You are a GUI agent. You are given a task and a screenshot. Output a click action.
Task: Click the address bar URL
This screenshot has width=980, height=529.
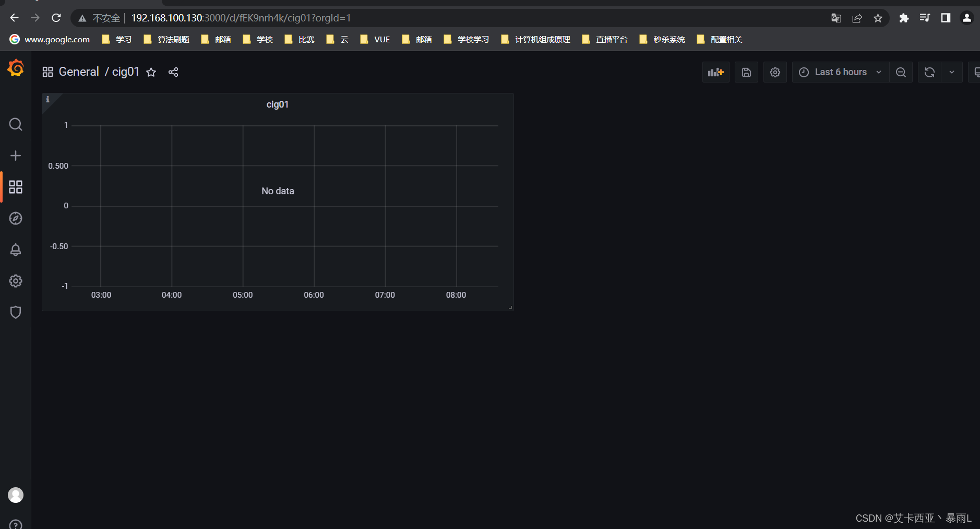pos(241,18)
